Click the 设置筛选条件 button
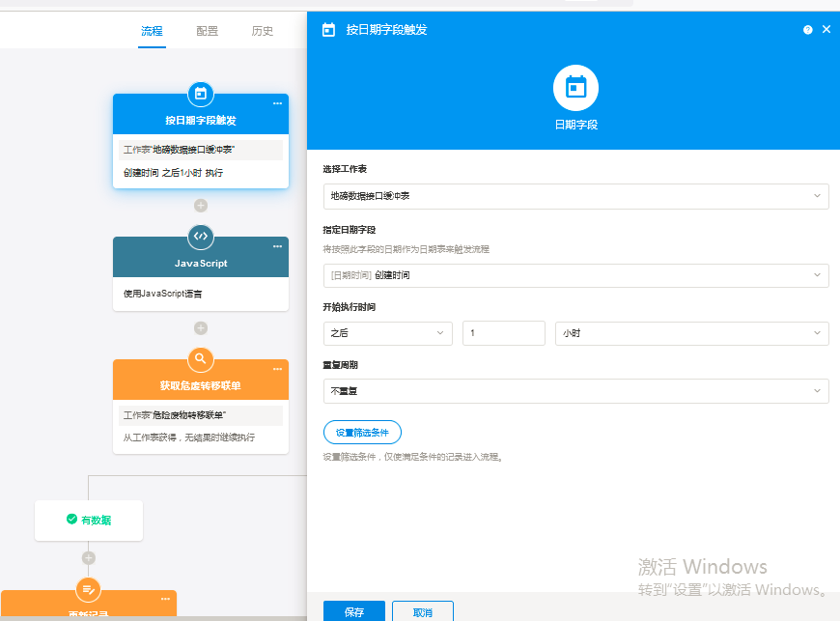Image resolution: width=840 pixels, height=621 pixels. 362,432
